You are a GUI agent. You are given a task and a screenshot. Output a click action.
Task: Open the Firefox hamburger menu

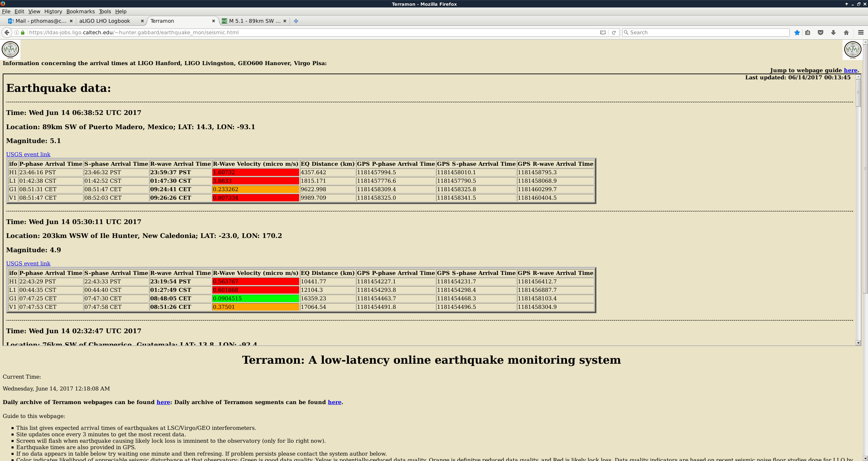click(861, 33)
